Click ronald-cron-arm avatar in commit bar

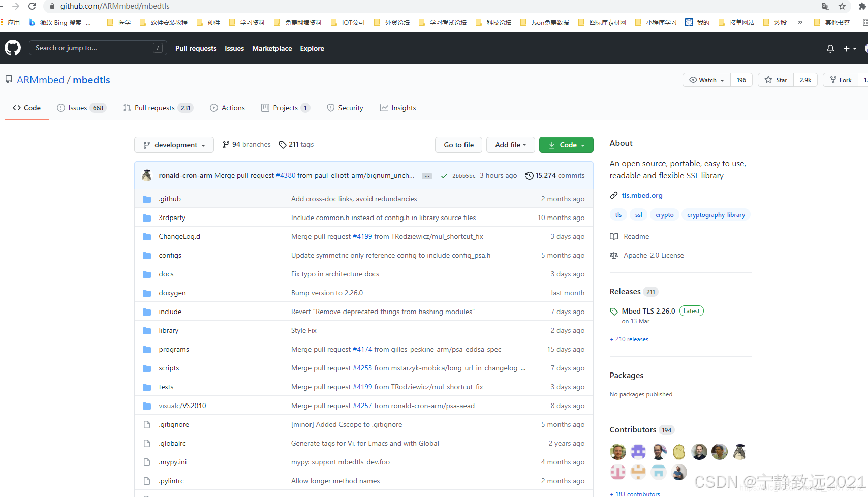tap(147, 175)
